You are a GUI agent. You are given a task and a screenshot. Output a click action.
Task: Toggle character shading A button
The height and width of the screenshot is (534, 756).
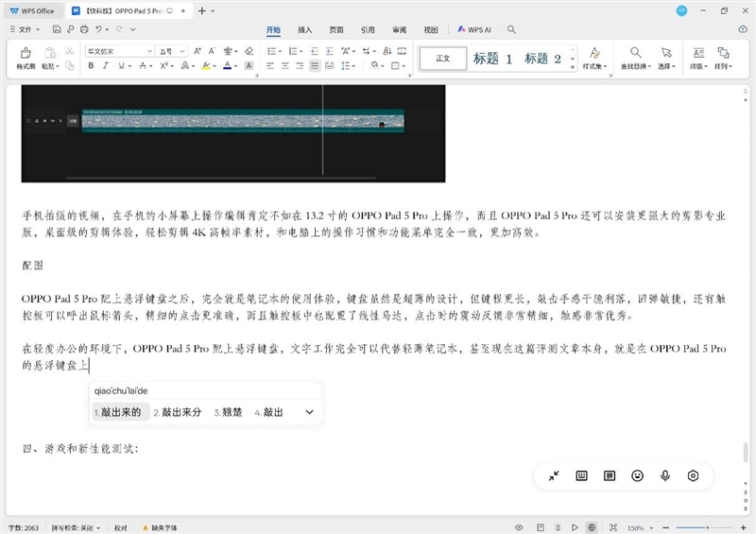point(249,65)
